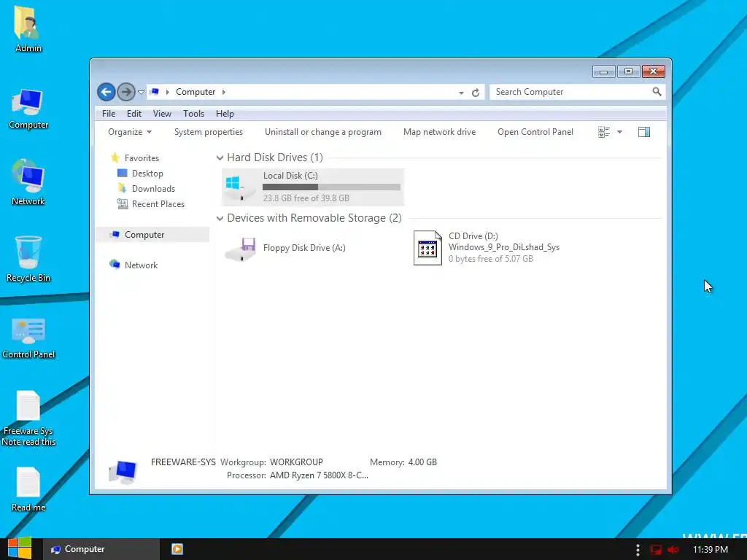
Task: Refresh the Computer view
Action: (476, 93)
